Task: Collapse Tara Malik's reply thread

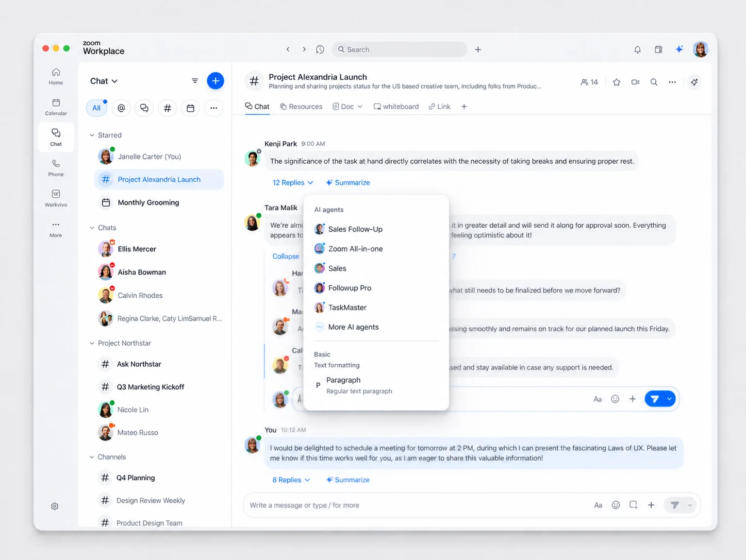Action: click(x=286, y=256)
